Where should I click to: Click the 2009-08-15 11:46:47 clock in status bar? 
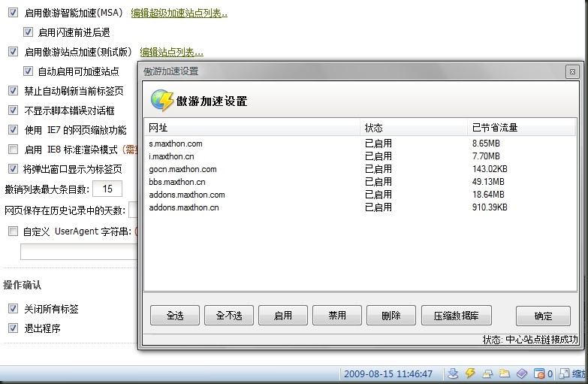click(388, 374)
